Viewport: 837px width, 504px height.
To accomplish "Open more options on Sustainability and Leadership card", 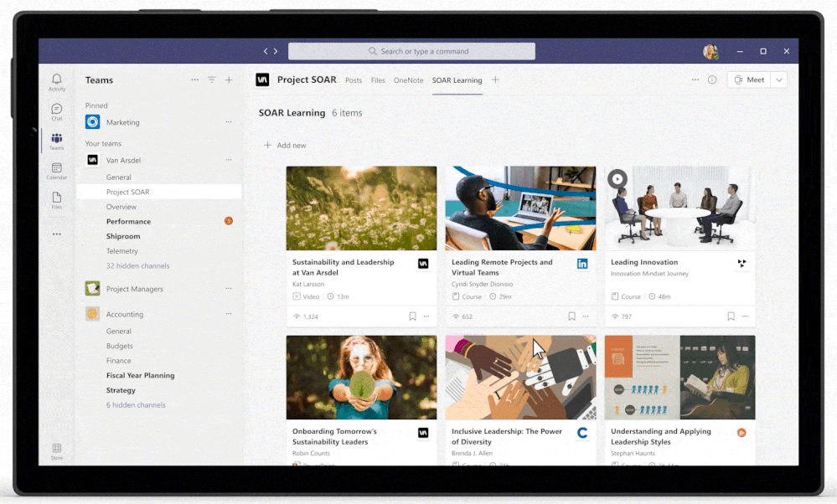I will [426, 316].
